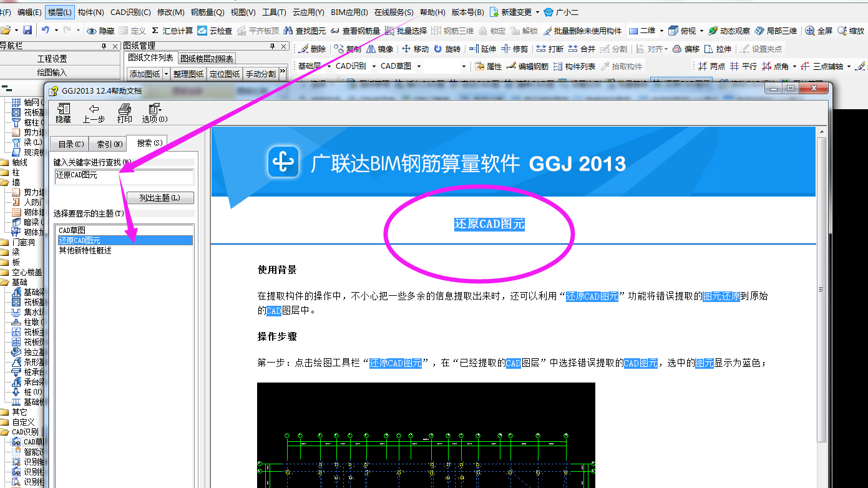This screenshot has width=868, height=488.
Task: Select 打断 break tool
Action: (x=549, y=49)
